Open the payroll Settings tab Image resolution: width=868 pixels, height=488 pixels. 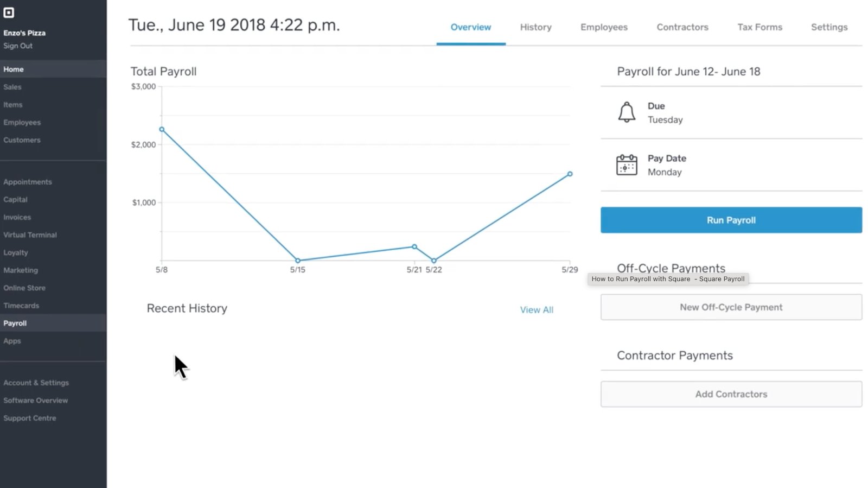coord(829,27)
